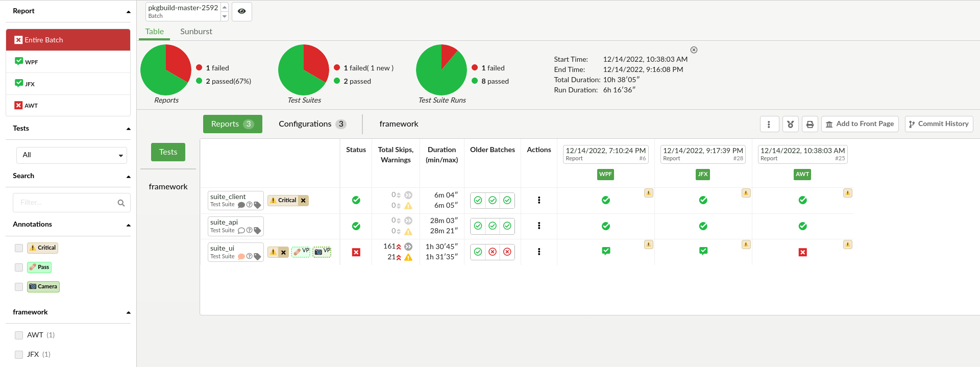Click the medal icon in the toolbar
The width and height of the screenshot is (980, 367).
(x=790, y=124)
